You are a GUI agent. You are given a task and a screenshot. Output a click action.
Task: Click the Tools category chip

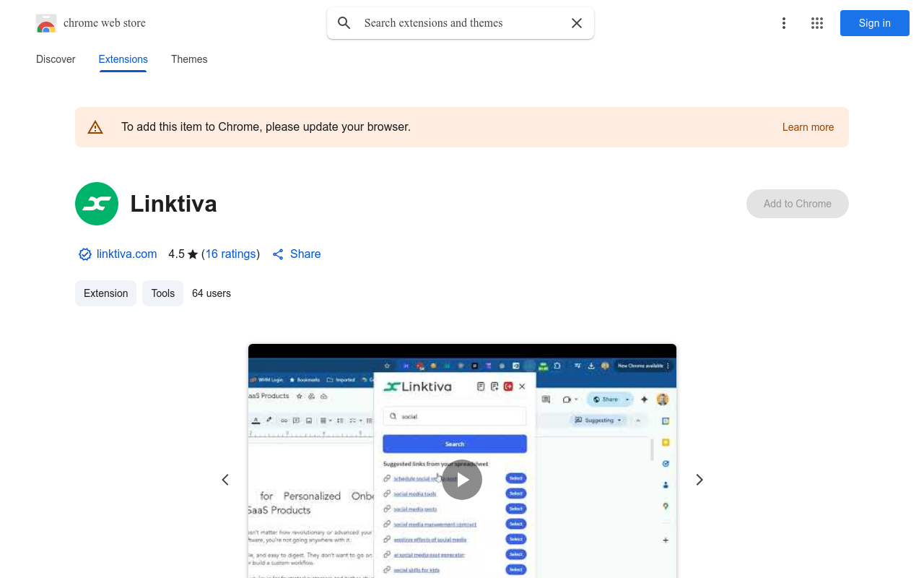click(163, 293)
